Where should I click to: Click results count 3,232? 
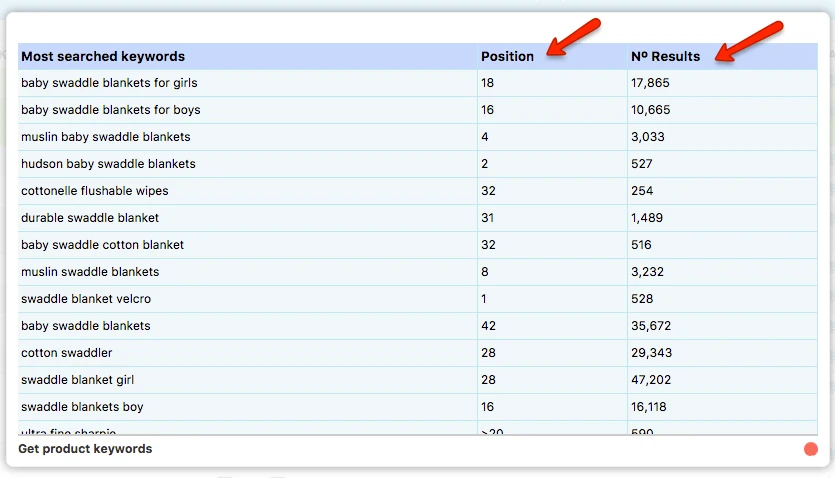pos(648,272)
